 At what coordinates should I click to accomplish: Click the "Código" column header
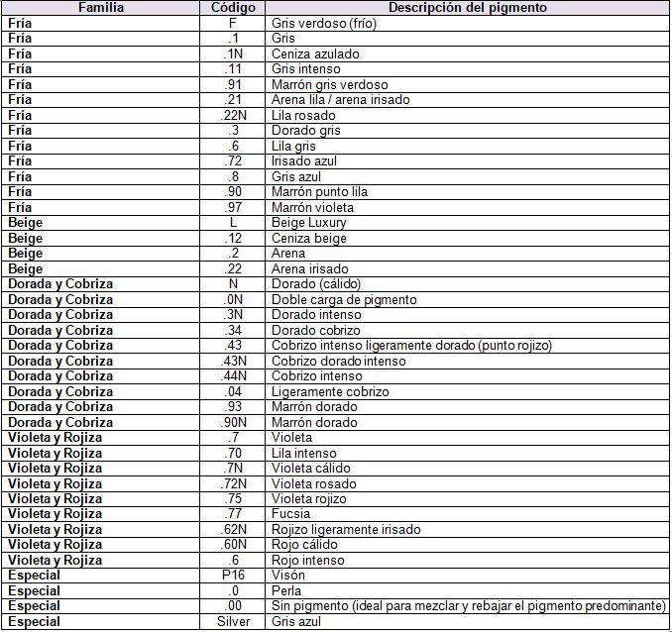pyautogui.click(x=233, y=7)
